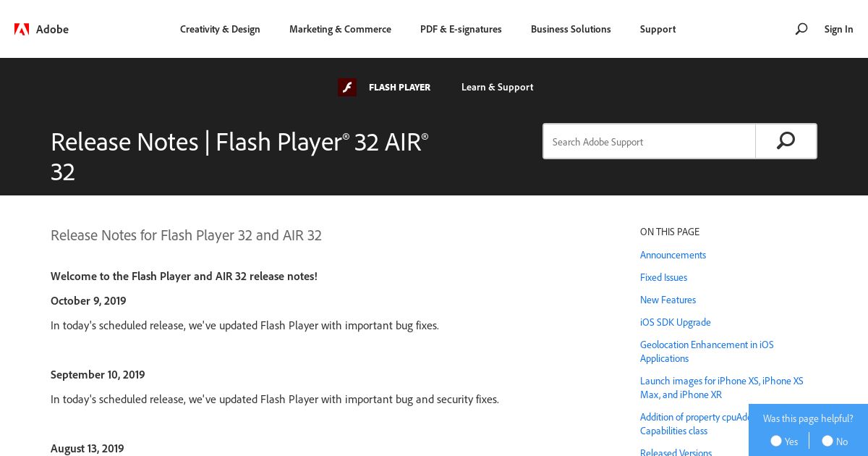Open Launch images for iPhone XS link
Viewport: 868px width, 456px height.
[722, 387]
